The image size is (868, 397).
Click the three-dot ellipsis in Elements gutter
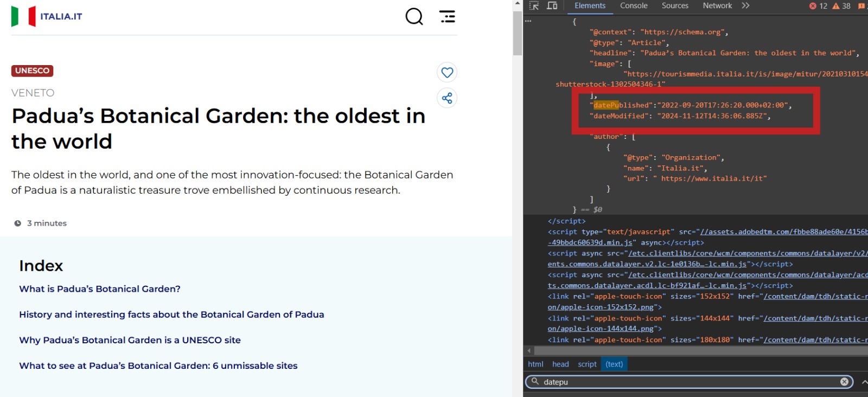point(528,21)
